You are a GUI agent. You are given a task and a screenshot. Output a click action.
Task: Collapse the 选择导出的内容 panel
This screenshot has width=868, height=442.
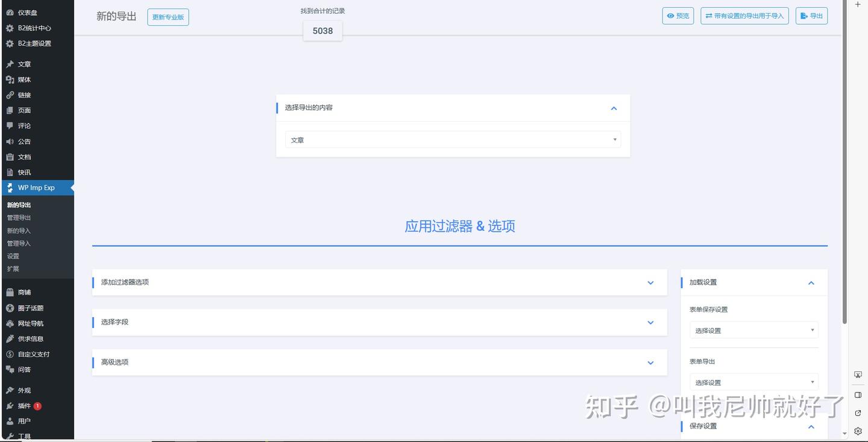613,108
